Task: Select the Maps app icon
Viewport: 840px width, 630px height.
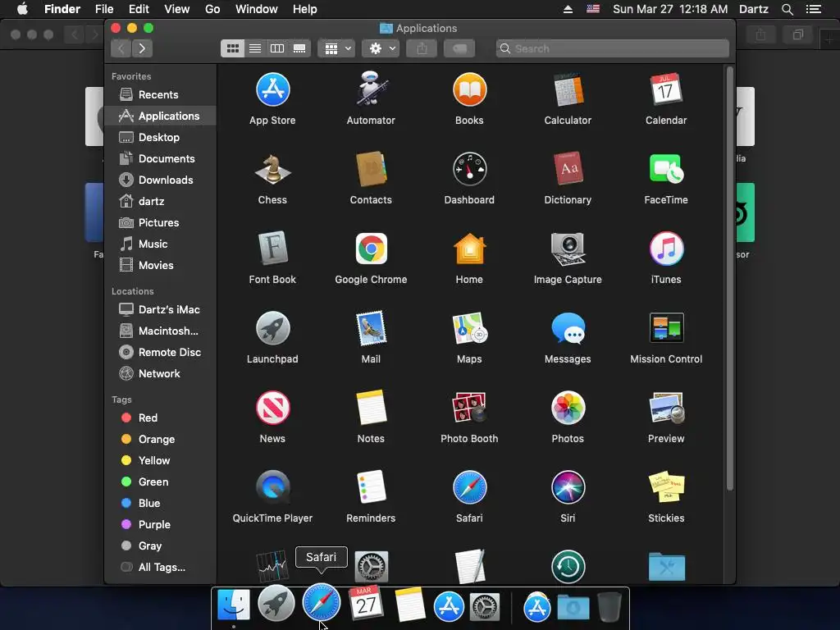Action: (469, 328)
